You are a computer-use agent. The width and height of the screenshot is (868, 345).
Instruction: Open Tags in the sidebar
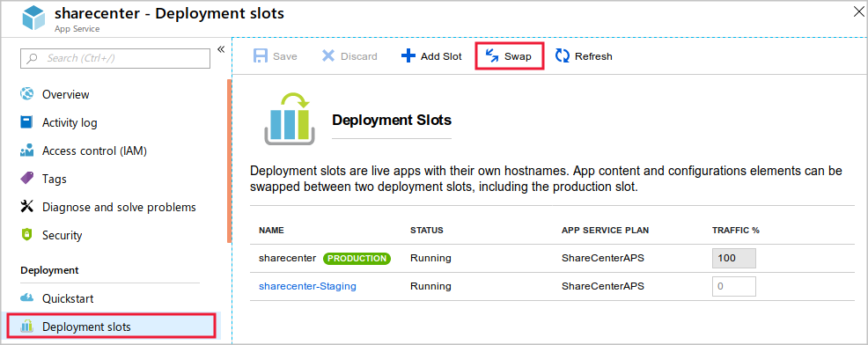(55, 179)
